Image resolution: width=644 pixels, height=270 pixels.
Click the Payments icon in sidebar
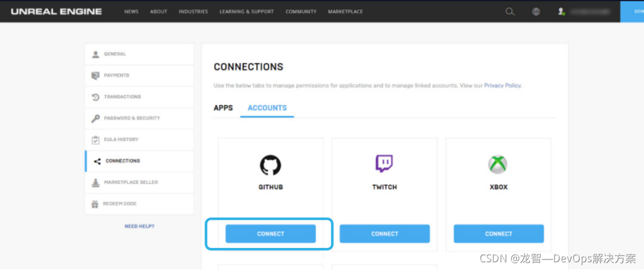coord(96,76)
